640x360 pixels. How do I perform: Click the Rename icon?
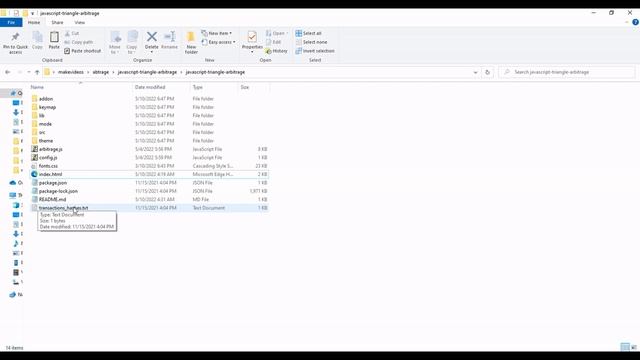[x=169, y=37]
